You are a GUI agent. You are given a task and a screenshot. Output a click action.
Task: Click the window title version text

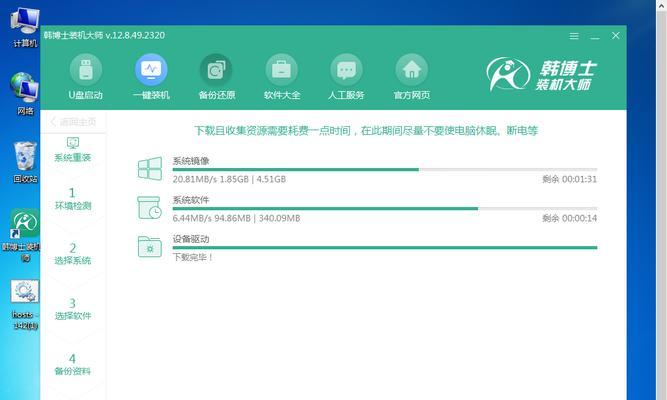coord(104,35)
